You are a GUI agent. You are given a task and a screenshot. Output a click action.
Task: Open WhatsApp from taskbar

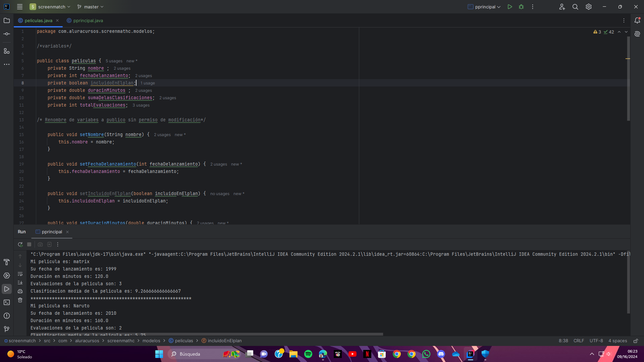tap(426, 354)
